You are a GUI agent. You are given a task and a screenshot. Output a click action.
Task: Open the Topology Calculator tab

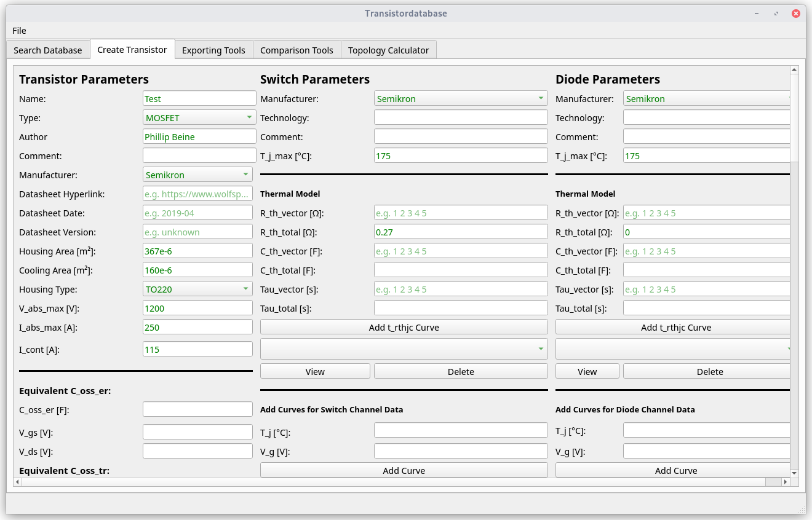click(388, 50)
